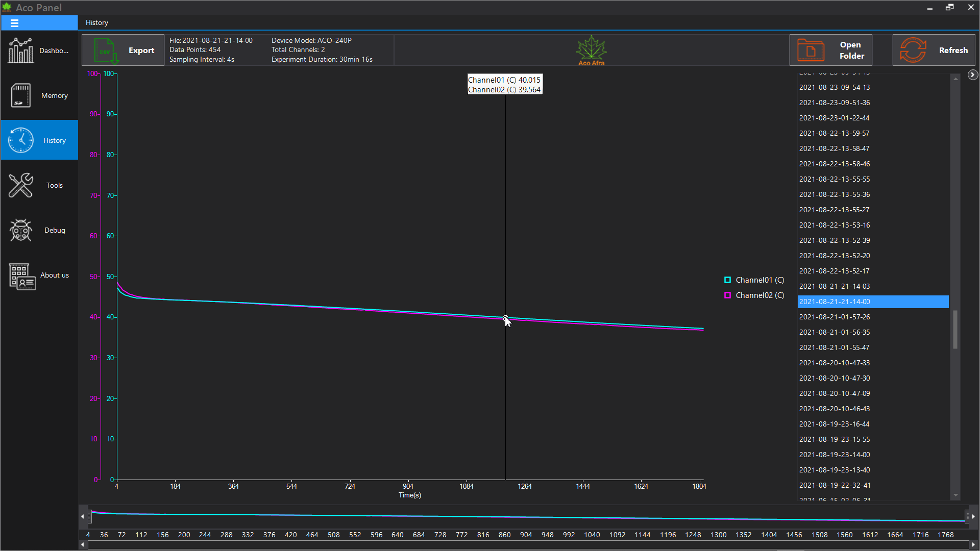The image size is (980, 551).
Task: Click the Refresh button icon
Action: 913,50
